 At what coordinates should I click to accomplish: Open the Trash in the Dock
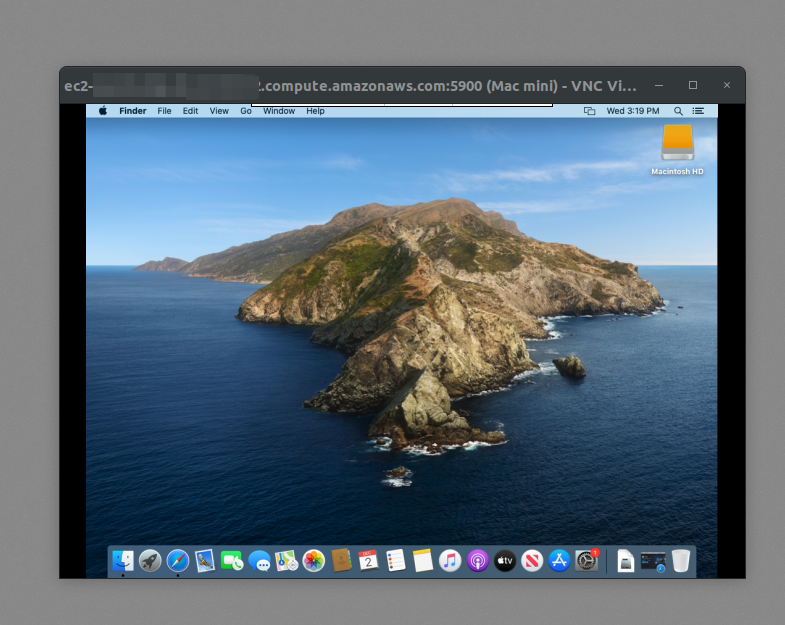point(681,561)
